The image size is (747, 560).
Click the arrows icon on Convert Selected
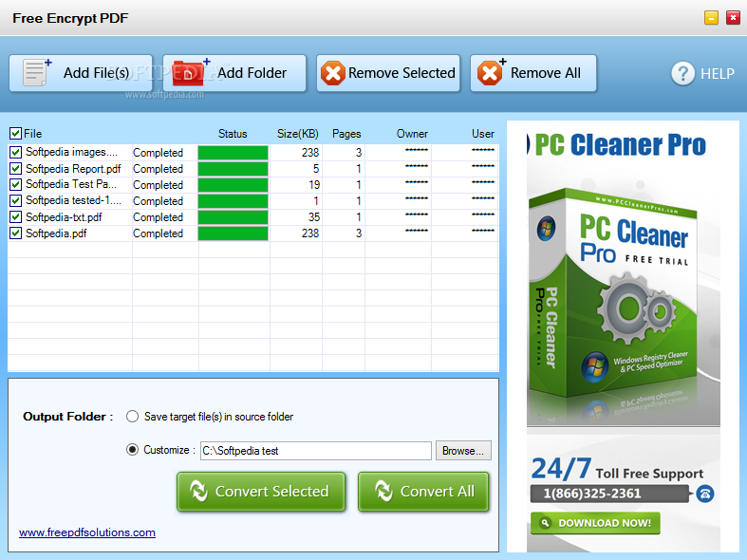click(198, 491)
